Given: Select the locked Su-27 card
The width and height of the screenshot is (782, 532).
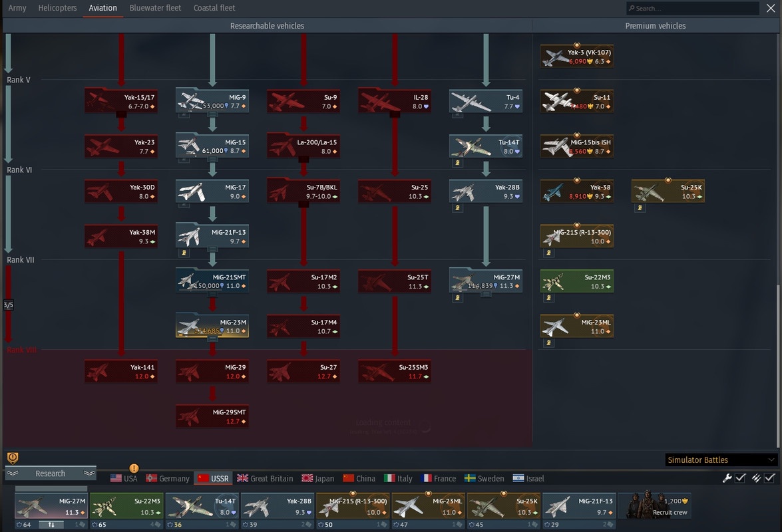Looking at the screenshot, I should 303,371.
